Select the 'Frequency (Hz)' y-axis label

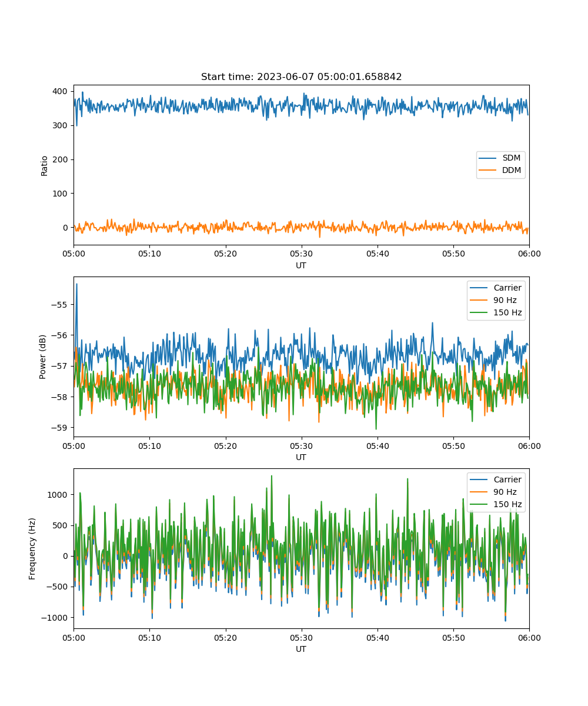[32, 548]
